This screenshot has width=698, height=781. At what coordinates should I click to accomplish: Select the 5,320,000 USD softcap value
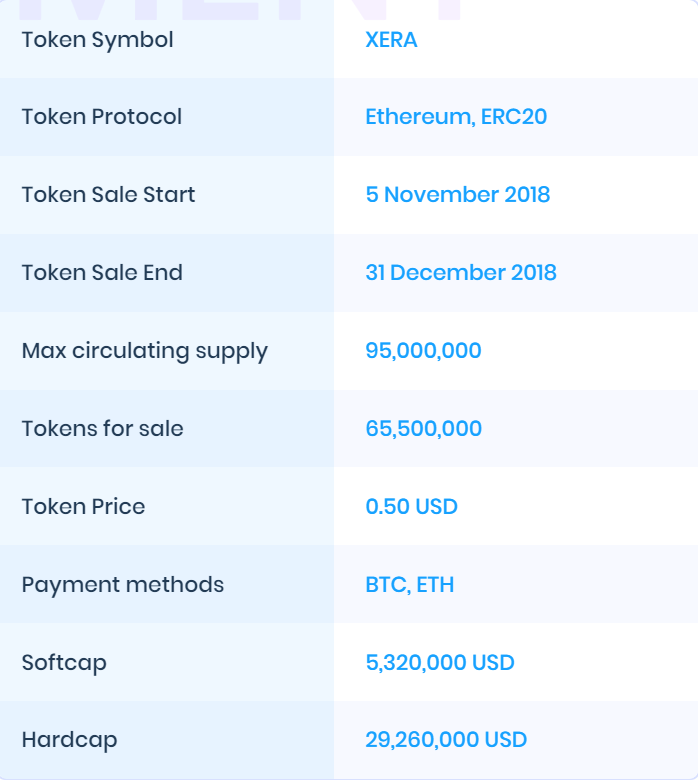tap(440, 663)
